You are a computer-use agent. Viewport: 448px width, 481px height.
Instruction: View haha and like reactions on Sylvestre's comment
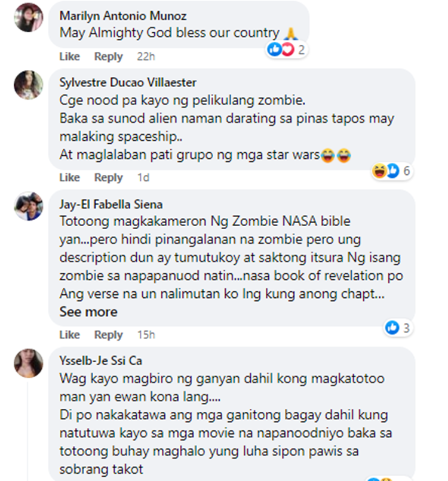coord(391,171)
